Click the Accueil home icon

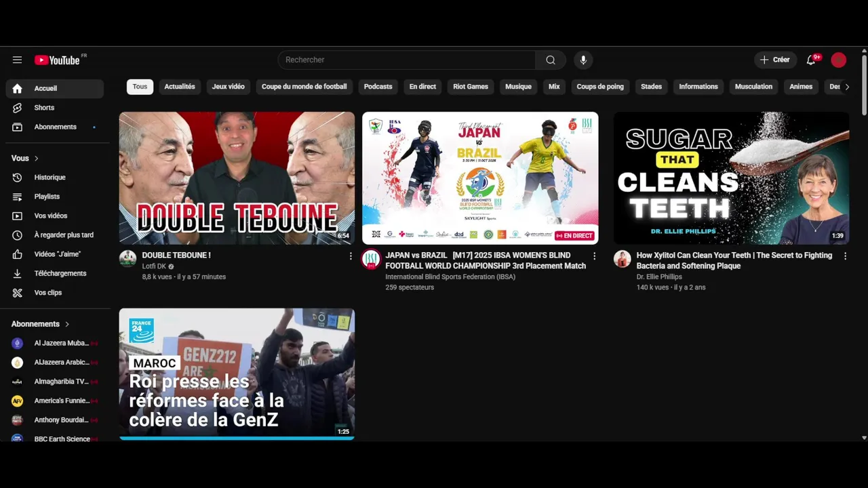click(17, 88)
